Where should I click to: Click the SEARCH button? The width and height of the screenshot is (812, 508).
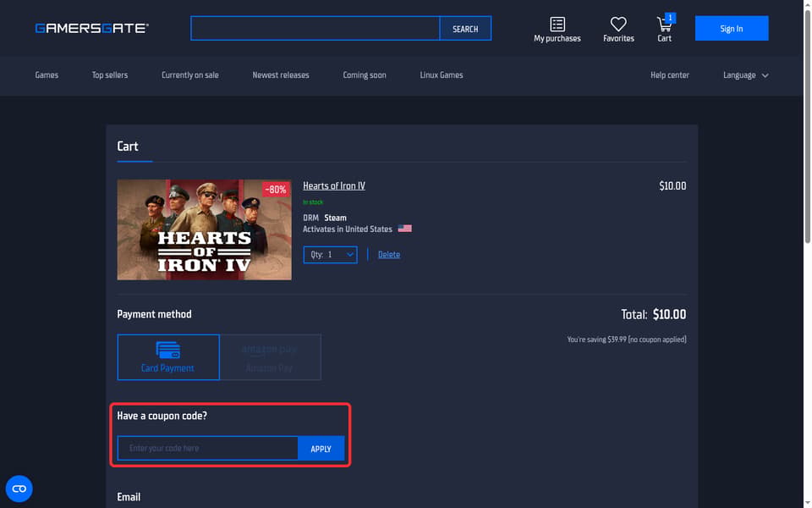465,29
